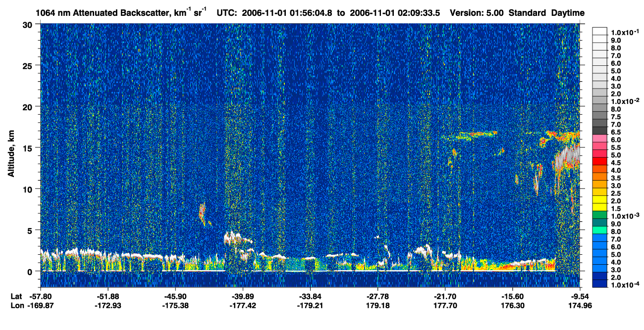Click longitude value -177.42
Image resolution: width=644 pixels, height=330 pixels.
(243, 305)
